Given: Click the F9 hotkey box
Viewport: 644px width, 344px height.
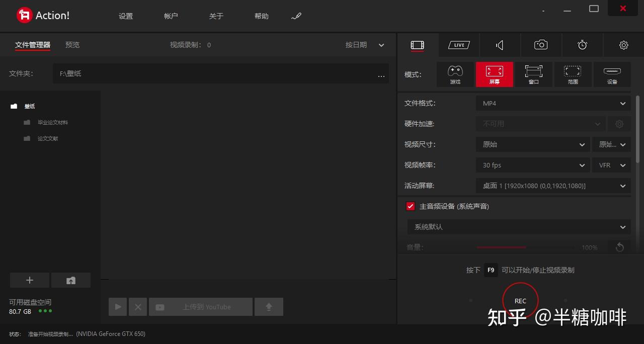Looking at the screenshot, I should point(491,270).
